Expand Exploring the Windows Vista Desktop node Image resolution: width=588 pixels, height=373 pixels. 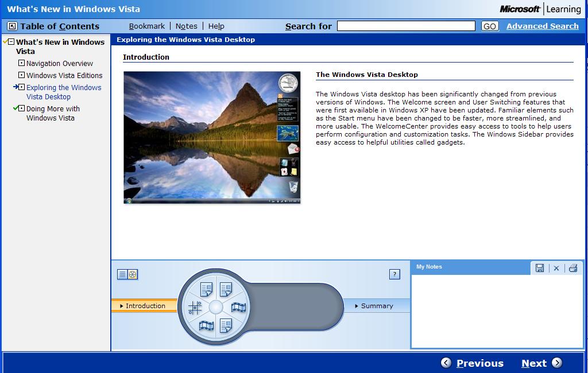pos(21,87)
